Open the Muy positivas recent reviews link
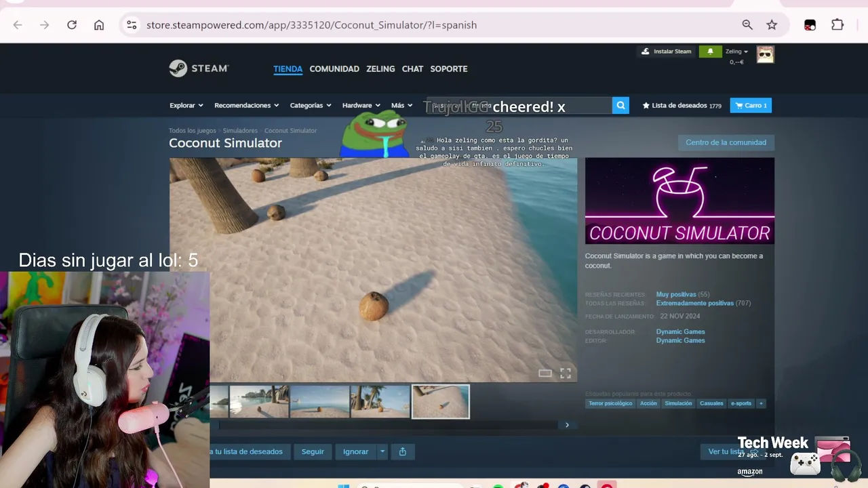 (x=676, y=295)
